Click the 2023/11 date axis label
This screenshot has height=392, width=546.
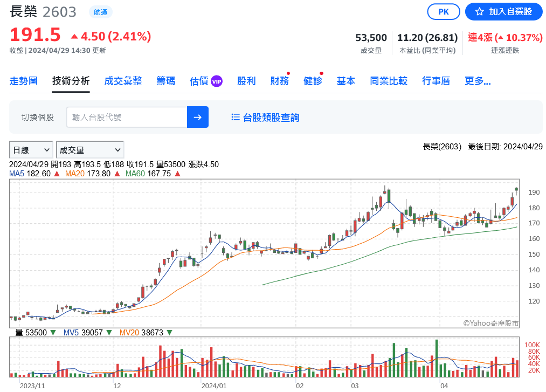(32, 386)
